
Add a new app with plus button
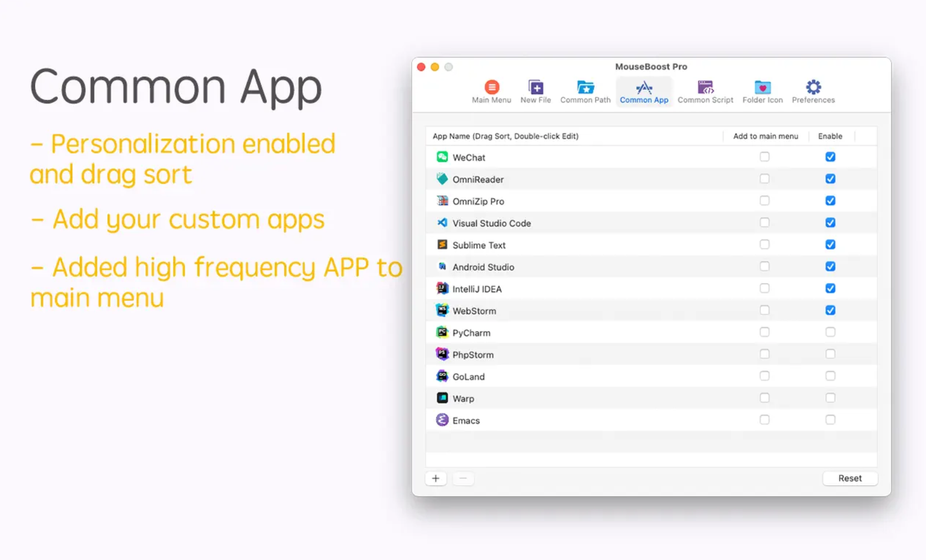[x=436, y=478]
